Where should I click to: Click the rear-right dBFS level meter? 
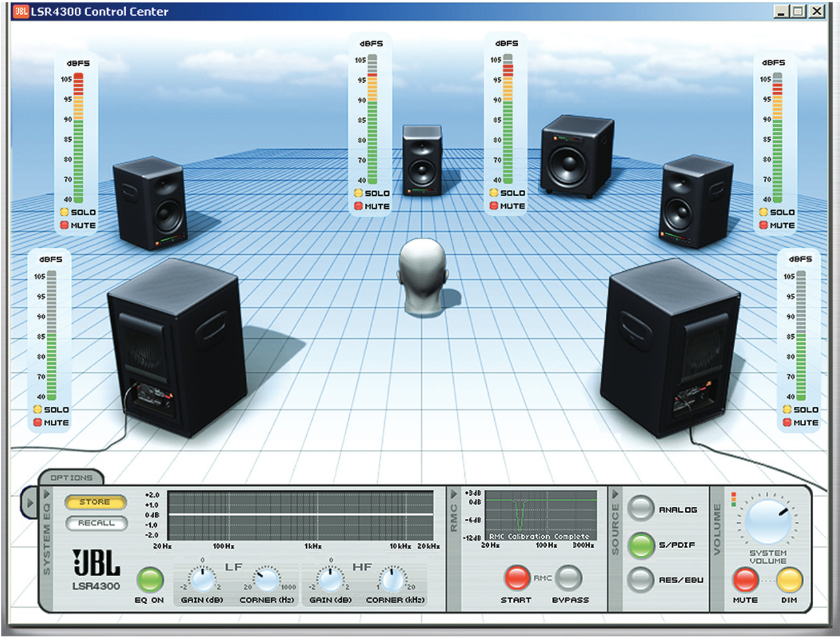801,335
